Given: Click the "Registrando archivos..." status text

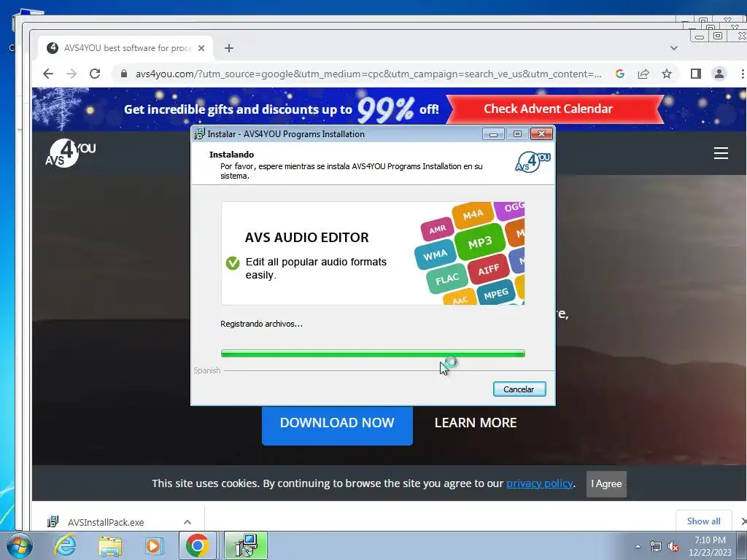Looking at the screenshot, I should (x=261, y=324).
